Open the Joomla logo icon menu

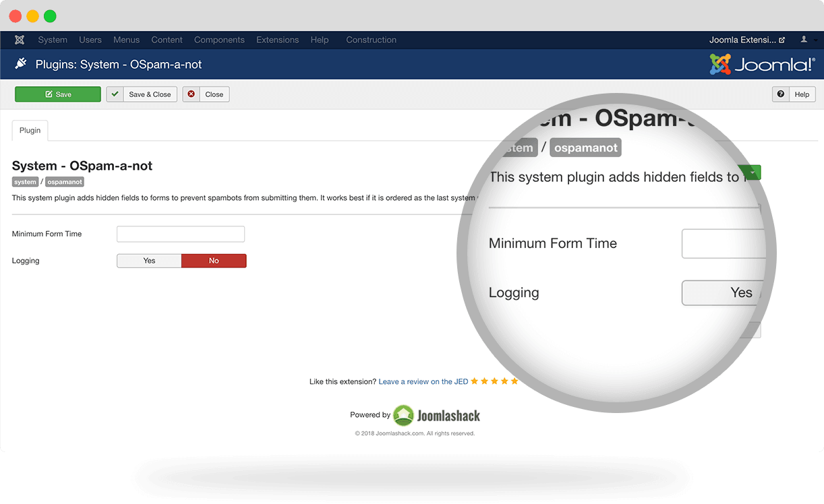20,40
